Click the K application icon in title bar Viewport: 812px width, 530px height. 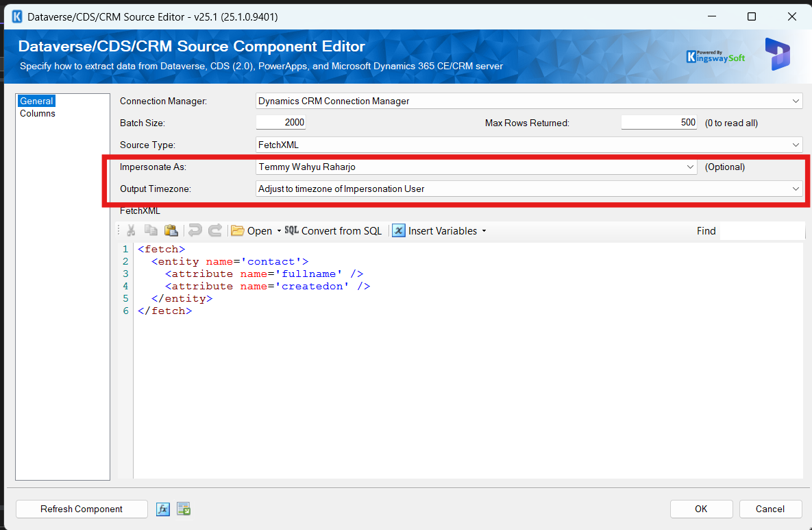tap(17, 16)
